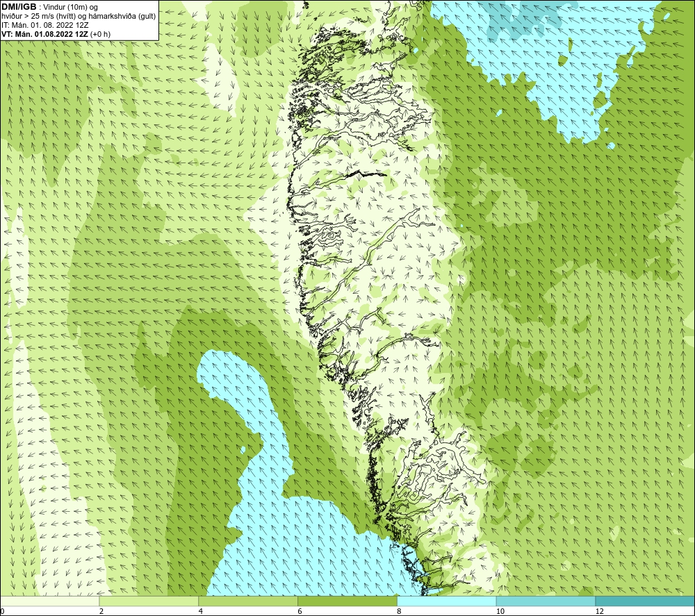Viewport: 695px width, 616px height.
Task: Click the IT: Mán. 01. 08. 2022 12Z line
Action: click(x=45, y=25)
